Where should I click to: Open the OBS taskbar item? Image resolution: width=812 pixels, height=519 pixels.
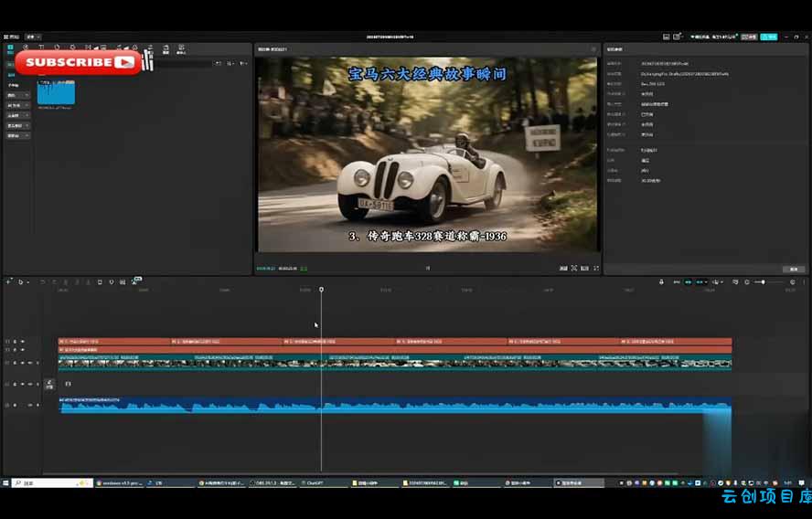(x=272, y=482)
